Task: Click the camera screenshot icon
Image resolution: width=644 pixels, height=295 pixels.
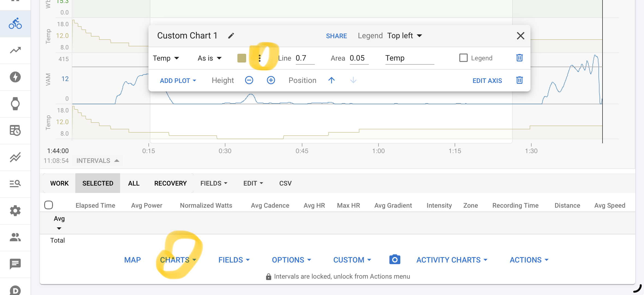Action: [x=395, y=260]
